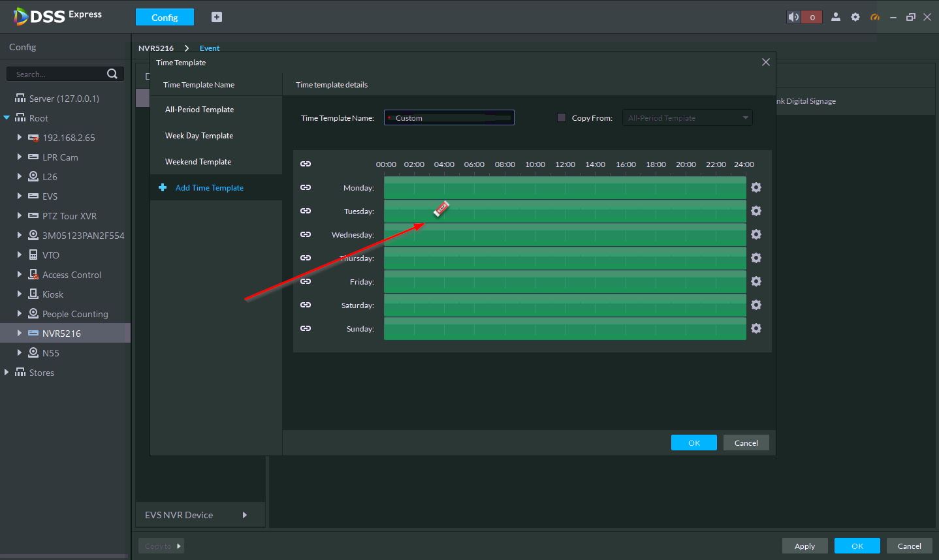Click the link-all icon above Monday
Screen dimensions: 939x560
click(x=306, y=164)
